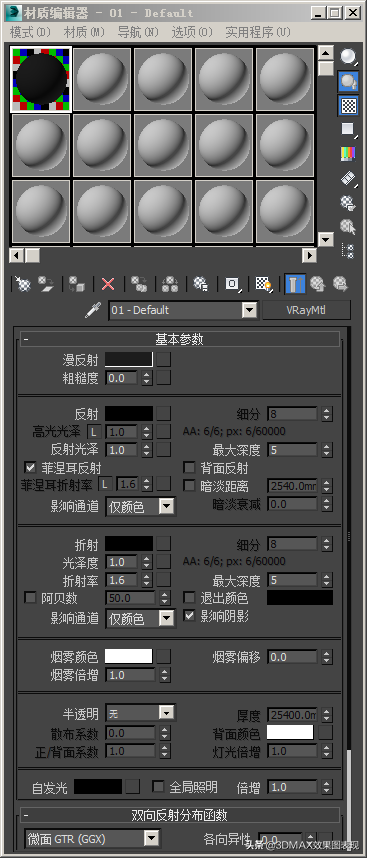Open Material/Map Navigator icon
Screen dimensions: 367x858
348,251
